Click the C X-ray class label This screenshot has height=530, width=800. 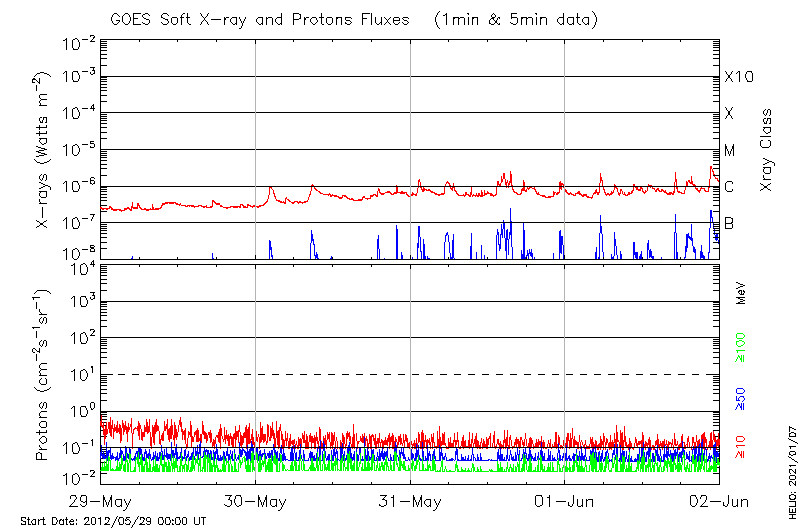pyautogui.click(x=729, y=187)
